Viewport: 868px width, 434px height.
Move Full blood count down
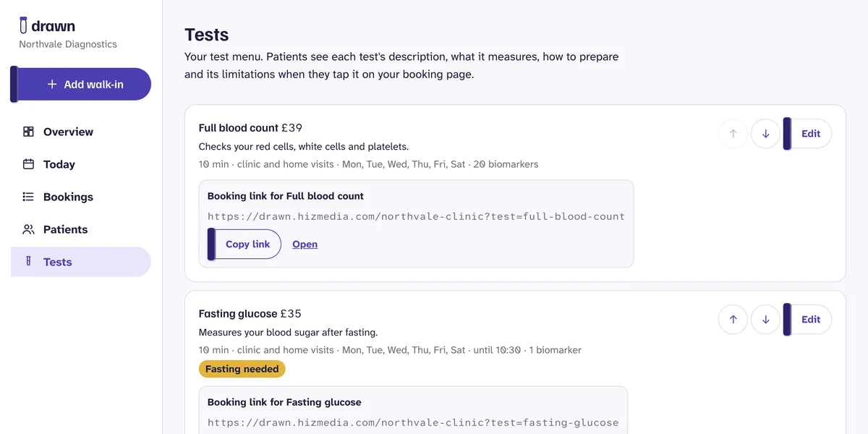pyautogui.click(x=765, y=134)
